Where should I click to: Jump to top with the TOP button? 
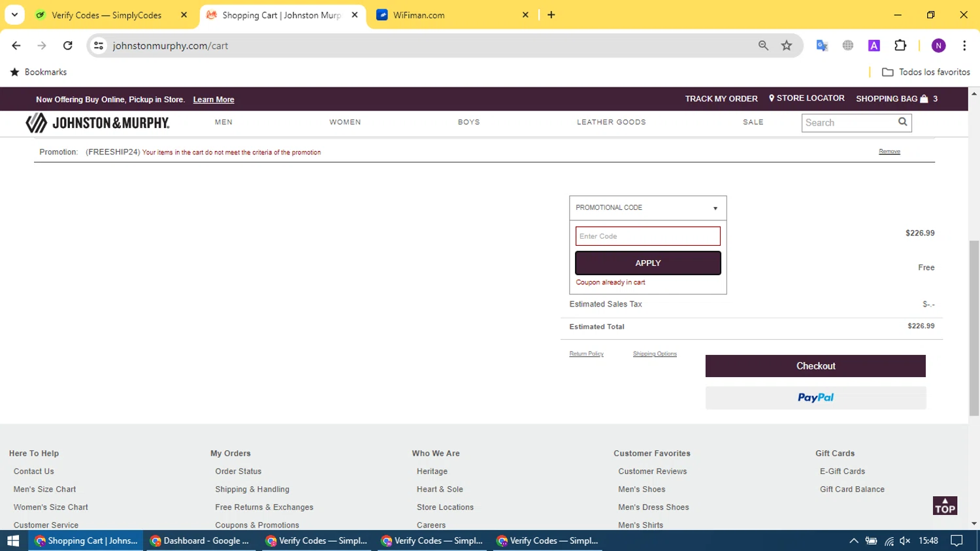[x=945, y=506]
